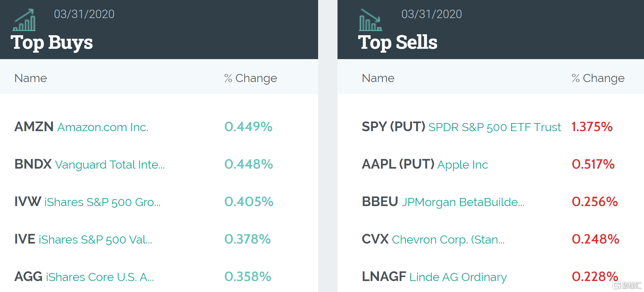Select the Apple Inc link

[x=462, y=165]
